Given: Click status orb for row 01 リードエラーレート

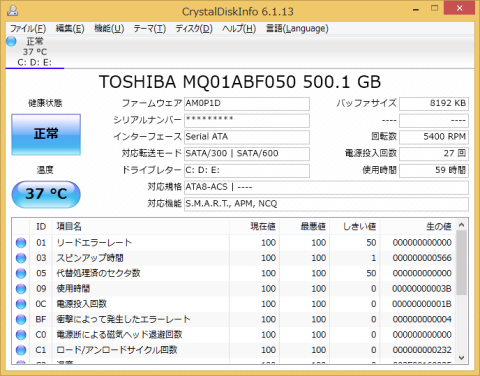Looking at the screenshot, I should (21, 243).
